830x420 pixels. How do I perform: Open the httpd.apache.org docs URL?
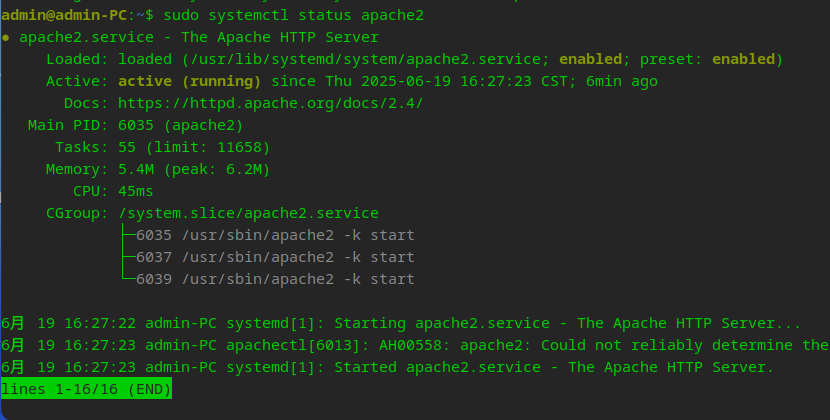tap(270, 103)
